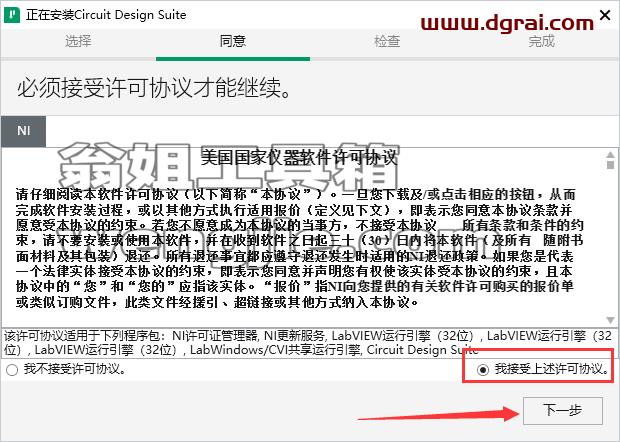Screen dimensions: 620x442
Task: Click the 正在安装Circuit Design Suite window title
Action: tap(106, 15)
